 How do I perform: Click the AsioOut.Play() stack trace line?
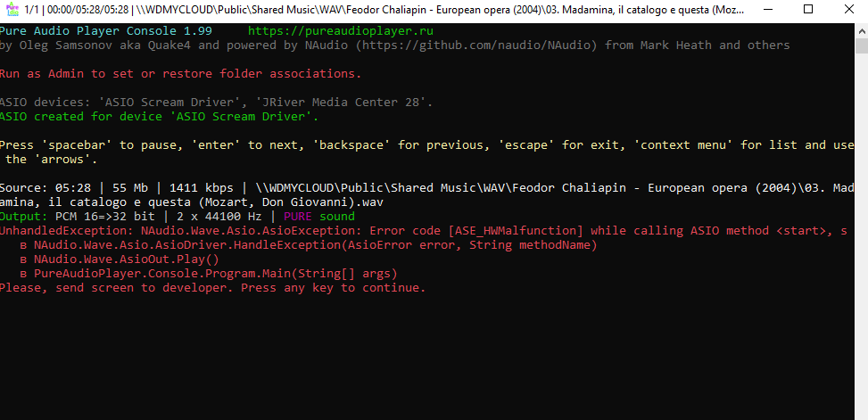(x=119, y=259)
